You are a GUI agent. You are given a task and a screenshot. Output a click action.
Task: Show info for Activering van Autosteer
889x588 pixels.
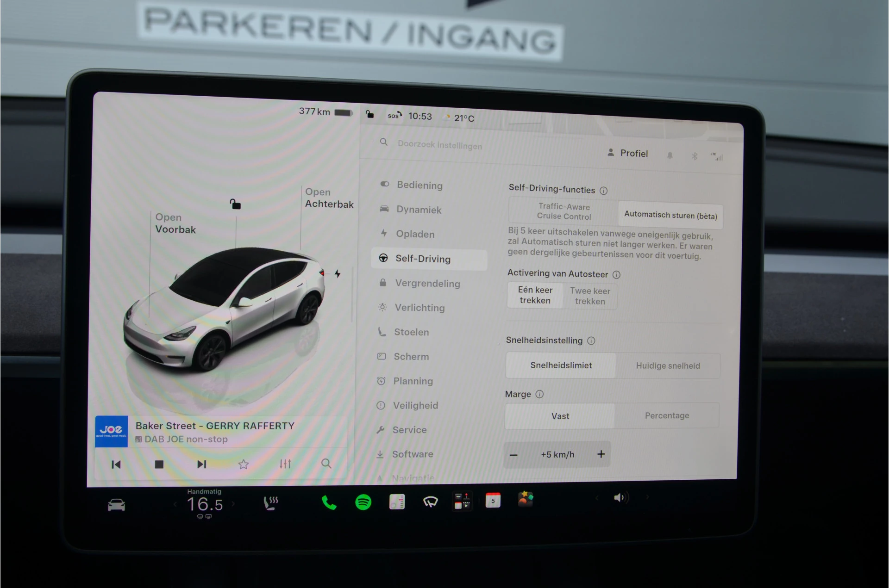point(616,275)
